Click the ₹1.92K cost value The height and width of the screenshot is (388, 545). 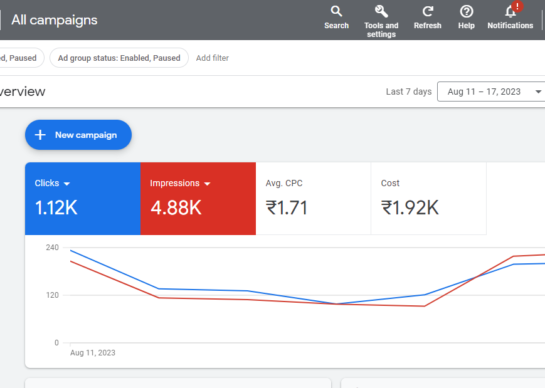coord(410,208)
